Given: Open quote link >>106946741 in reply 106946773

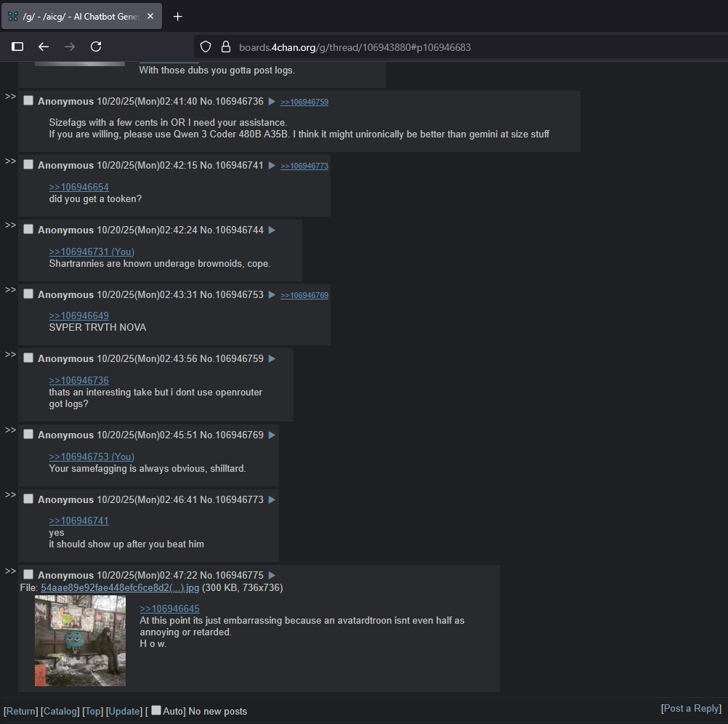Looking at the screenshot, I should [x=79, y=521].
